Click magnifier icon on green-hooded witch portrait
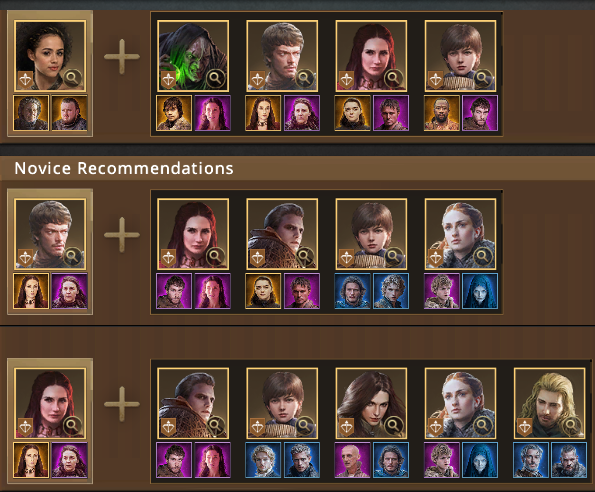Image resolution: width=595 pixels, height=492 pixels. (x=215, y=79)
